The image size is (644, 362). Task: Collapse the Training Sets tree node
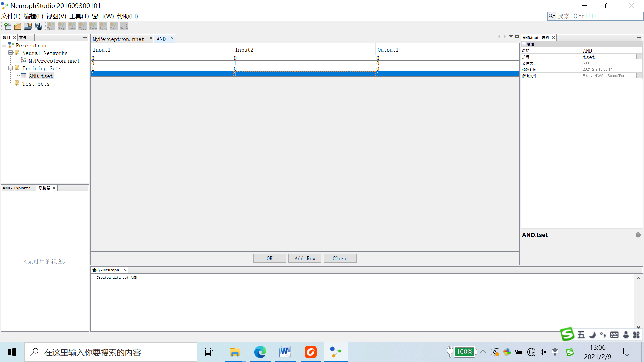(x=10, y=68)
